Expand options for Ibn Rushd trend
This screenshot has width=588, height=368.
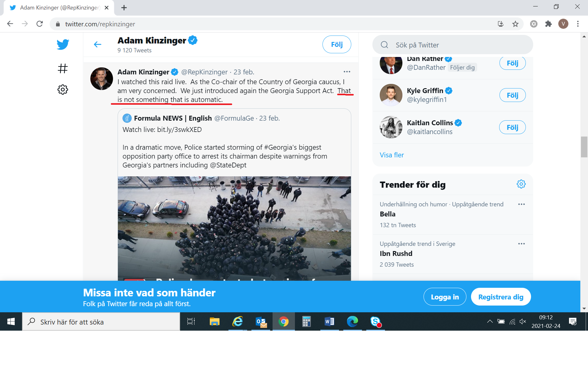coord(521,244)
